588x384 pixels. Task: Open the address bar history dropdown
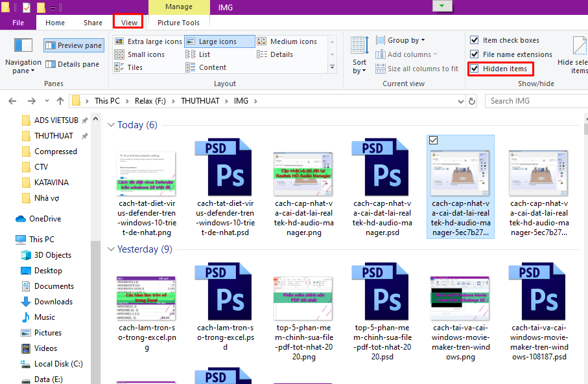coord(461,101)
